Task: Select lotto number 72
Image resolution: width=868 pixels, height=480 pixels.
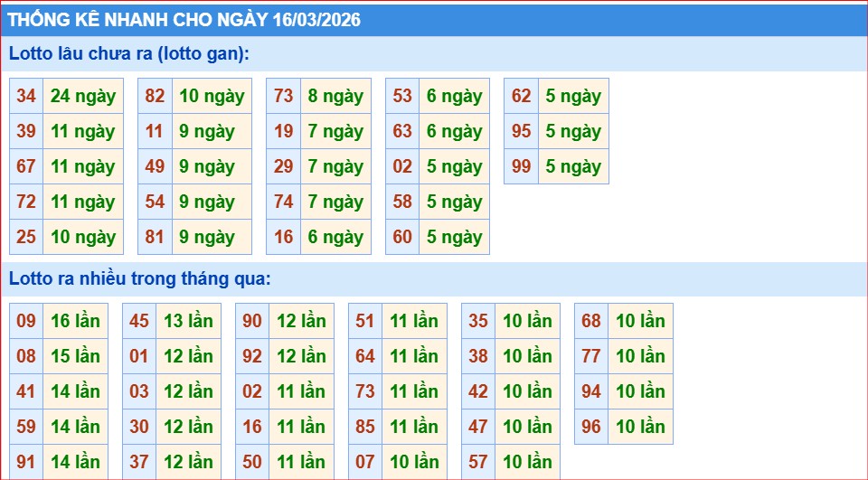Action: (26, 202)
